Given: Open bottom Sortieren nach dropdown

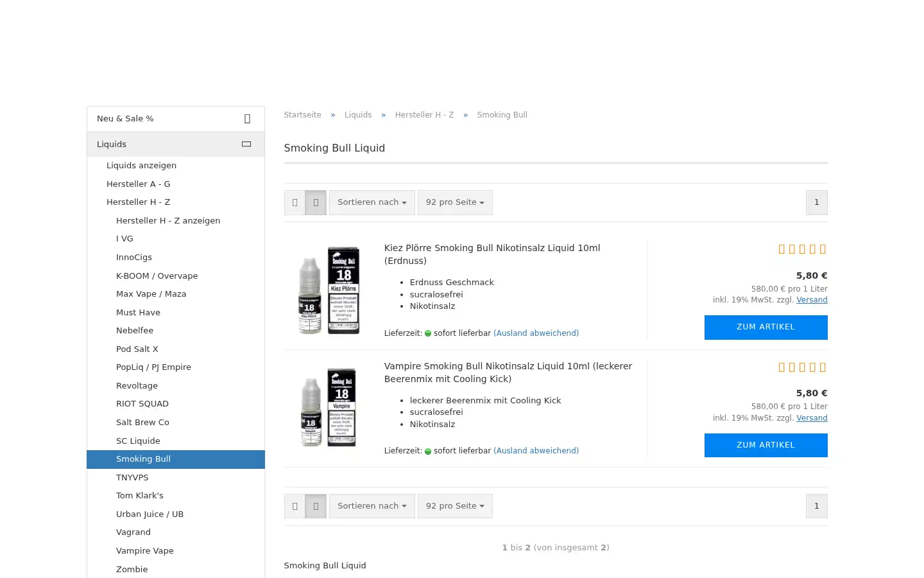Looking at the screenshot, I should [x=372, y=506].
